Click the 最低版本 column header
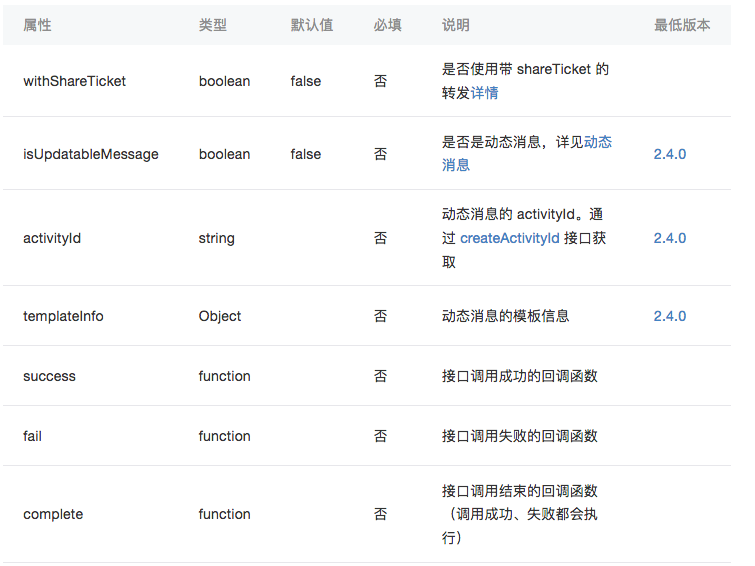The image size is (755, 566). click(x=682, y=25)
